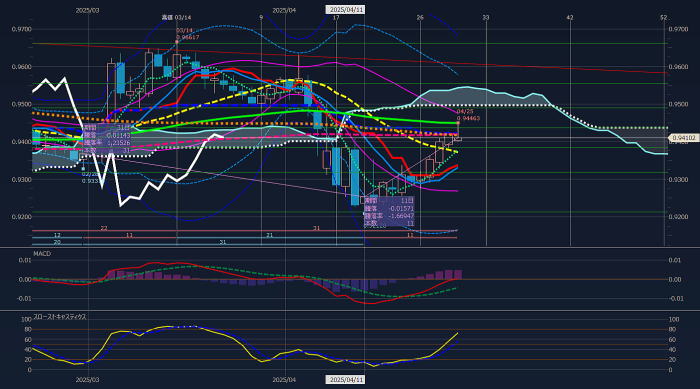The width and height of the screenshot is (700, 389).
Task: Select time-cycle marker 42 at chart top
Action: point(570,17)
